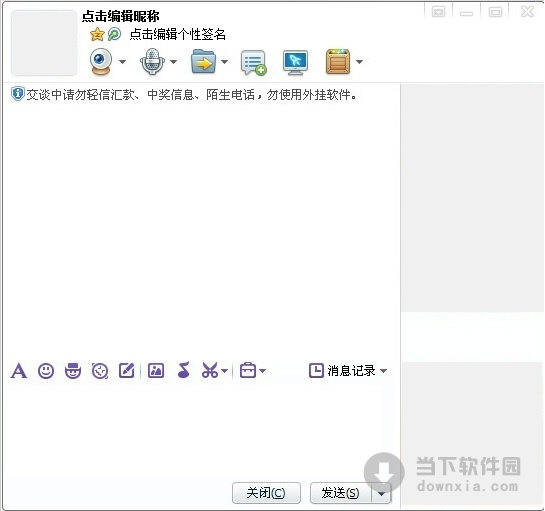Image resolution: width=545 pixels, height=511 pixels.
Task: Expand the briefcase tools dropdown arrow
Action: 262,371
